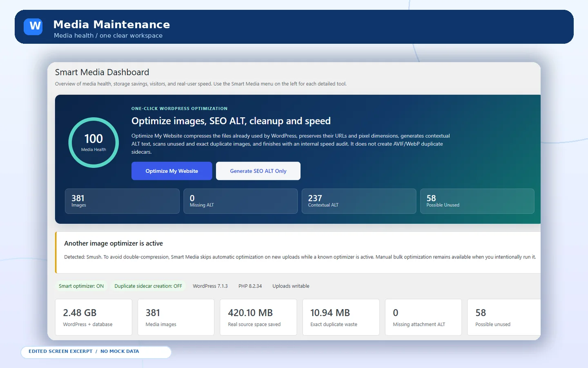Click the Uploads writable status text

pos(291,286)
